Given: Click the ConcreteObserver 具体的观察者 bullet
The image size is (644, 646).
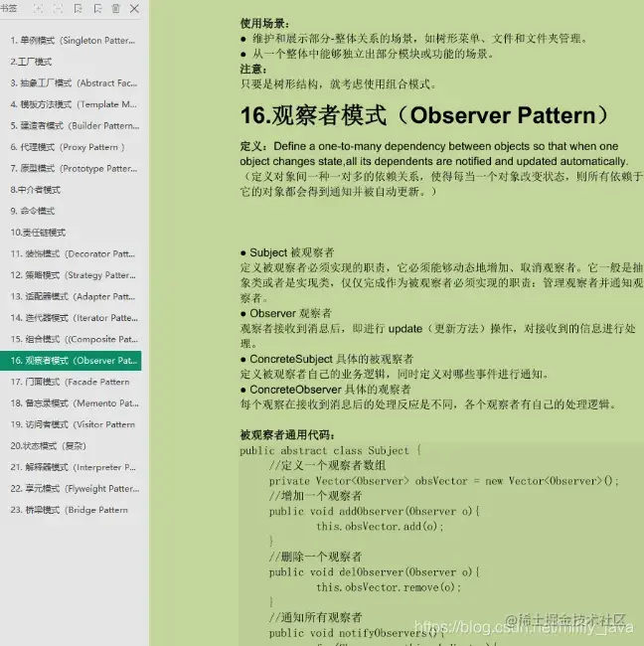Looking at the screenshot, I should [326, 390].
